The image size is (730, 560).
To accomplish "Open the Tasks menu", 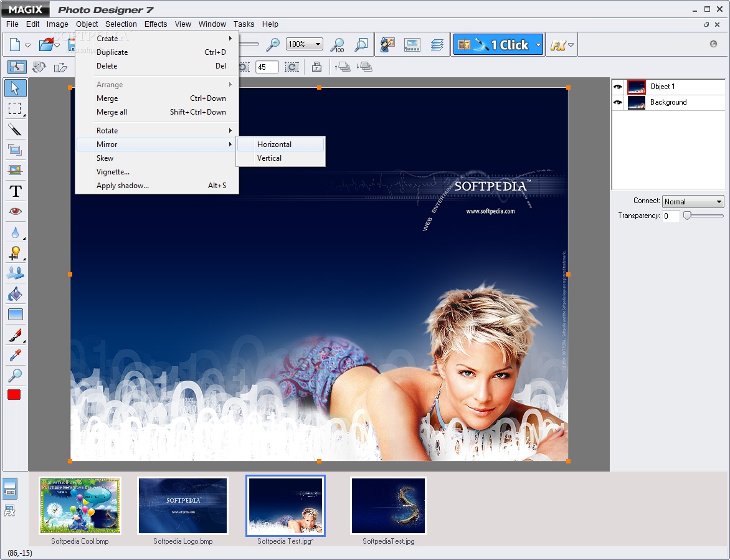I will tap(244, 24).
